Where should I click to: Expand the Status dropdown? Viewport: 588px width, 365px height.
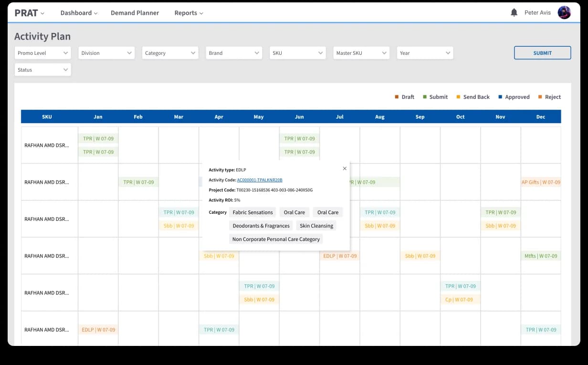(x=43, y=70)
